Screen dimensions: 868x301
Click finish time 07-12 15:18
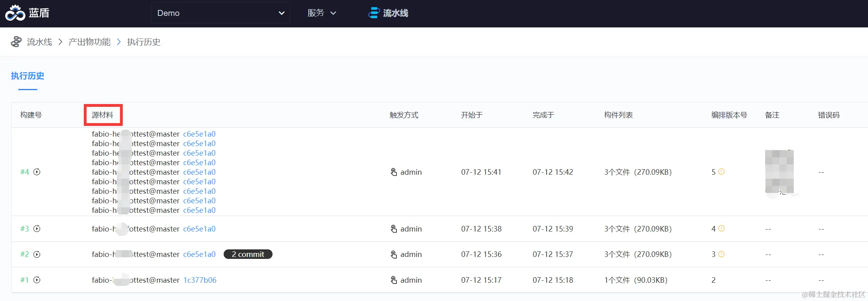click(x=553, y=280)
